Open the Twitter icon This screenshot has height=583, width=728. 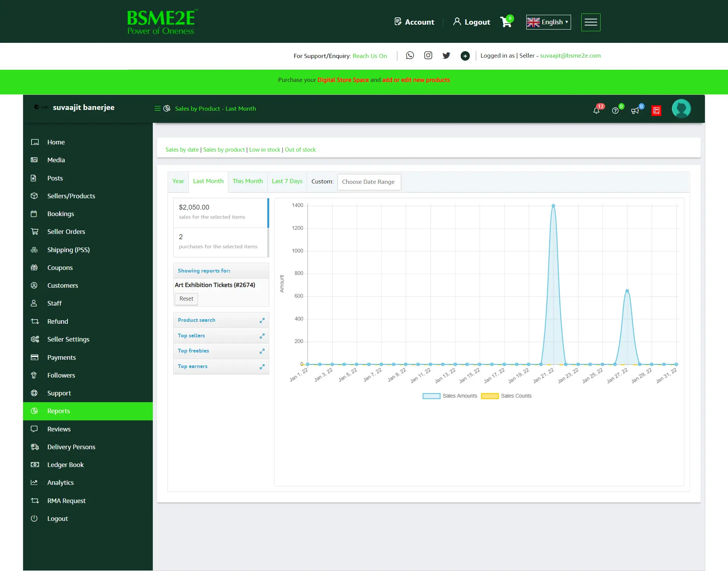click(446, 56)
